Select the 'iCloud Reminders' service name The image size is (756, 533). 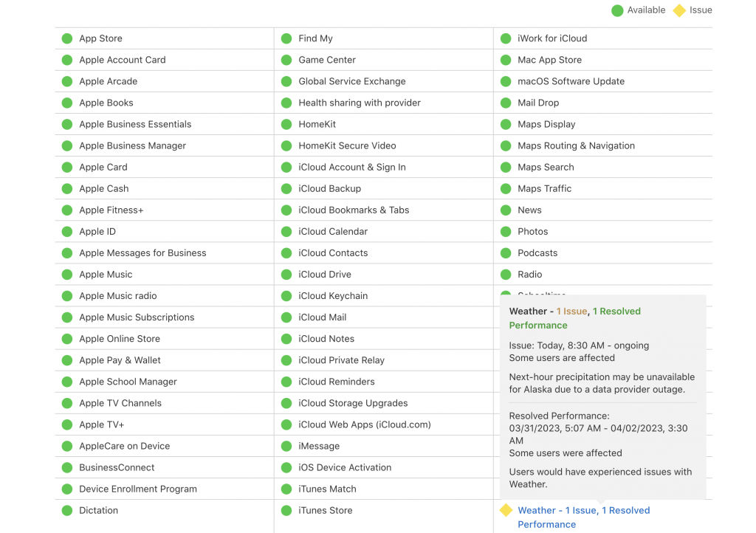tap(337, 382)
